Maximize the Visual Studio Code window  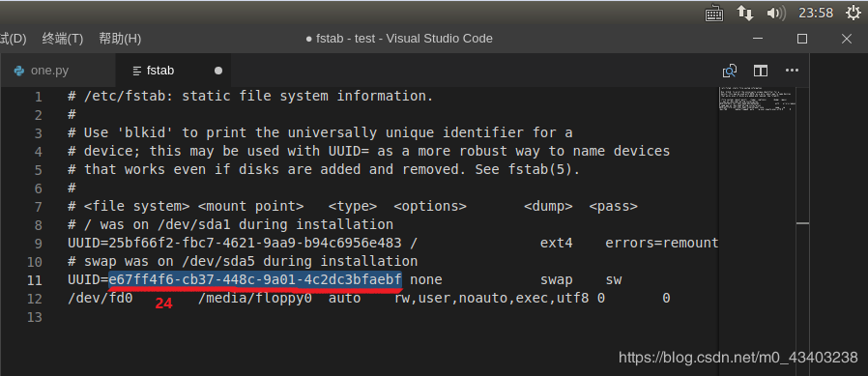point(802,39)
